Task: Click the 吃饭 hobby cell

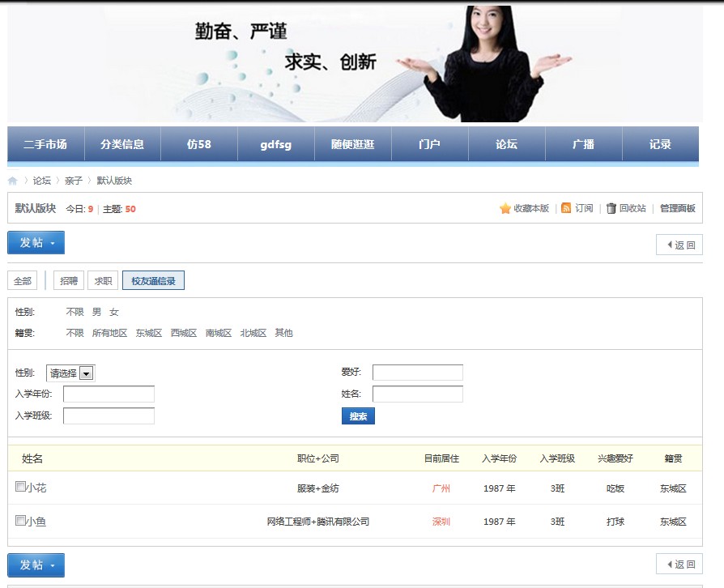Action: 615,488
